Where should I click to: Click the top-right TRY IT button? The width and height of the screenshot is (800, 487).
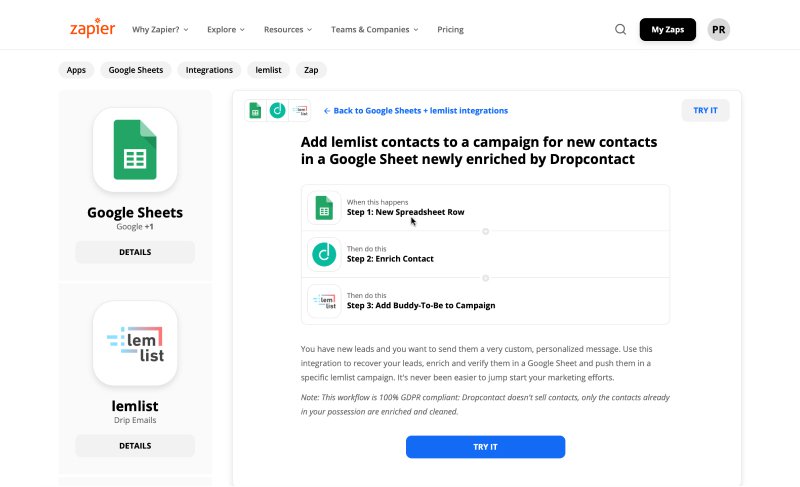click(x=705, y=110)
